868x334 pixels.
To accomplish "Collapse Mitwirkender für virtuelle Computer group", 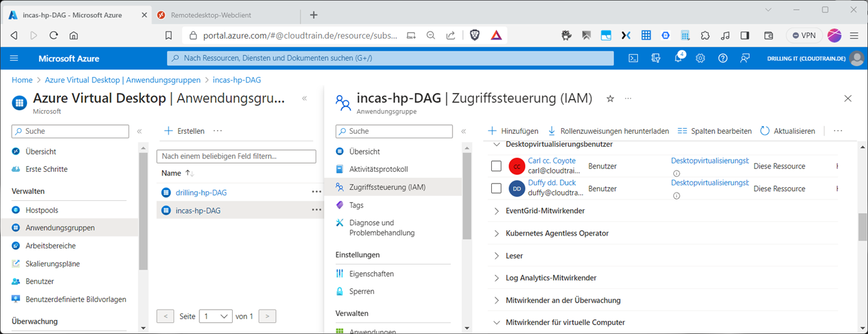I will coord(496,322).
